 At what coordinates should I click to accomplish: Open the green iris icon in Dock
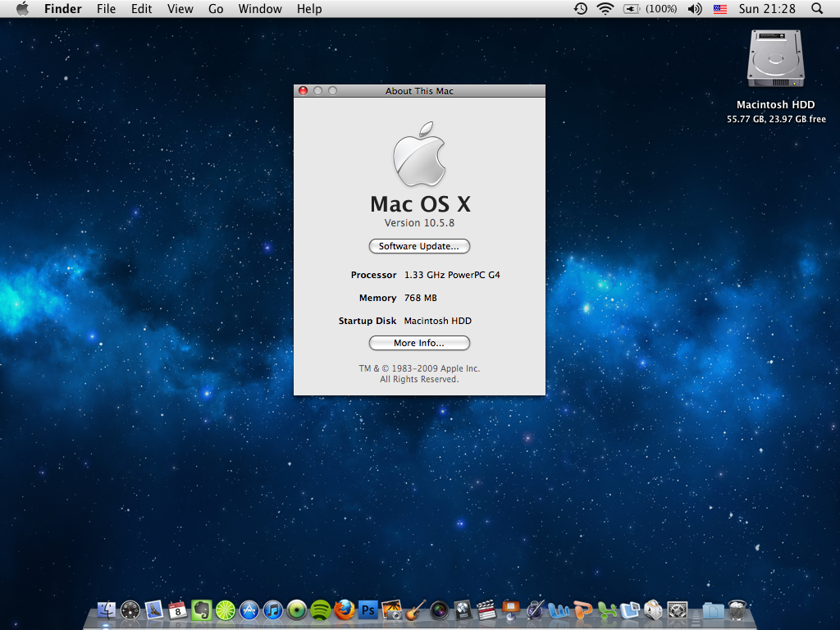tap(297, 609)
